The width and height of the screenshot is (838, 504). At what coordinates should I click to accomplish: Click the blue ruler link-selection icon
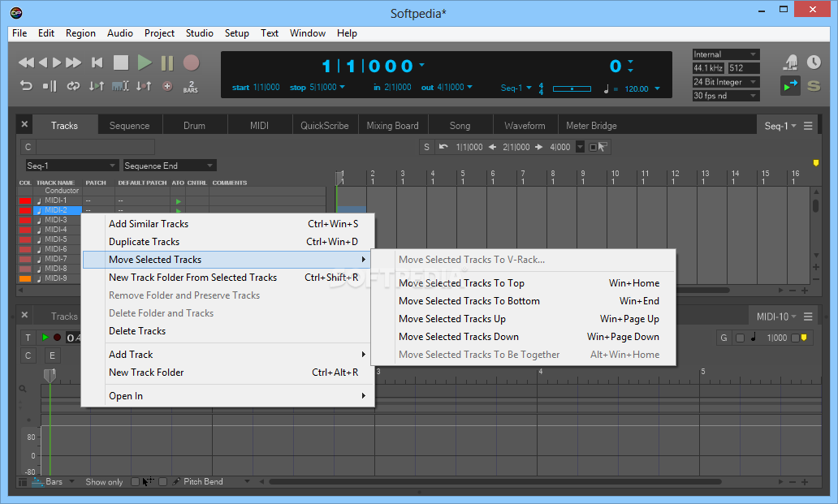(x=120, y=86)
